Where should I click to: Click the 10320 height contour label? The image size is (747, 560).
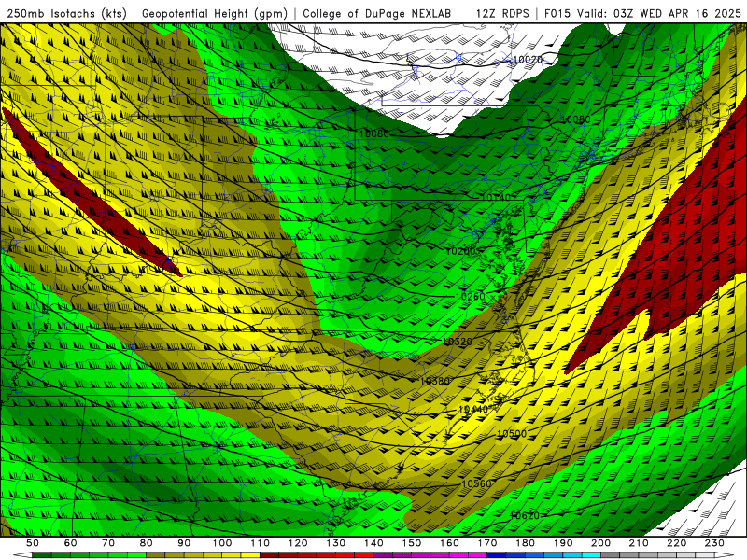coord(458,342)
